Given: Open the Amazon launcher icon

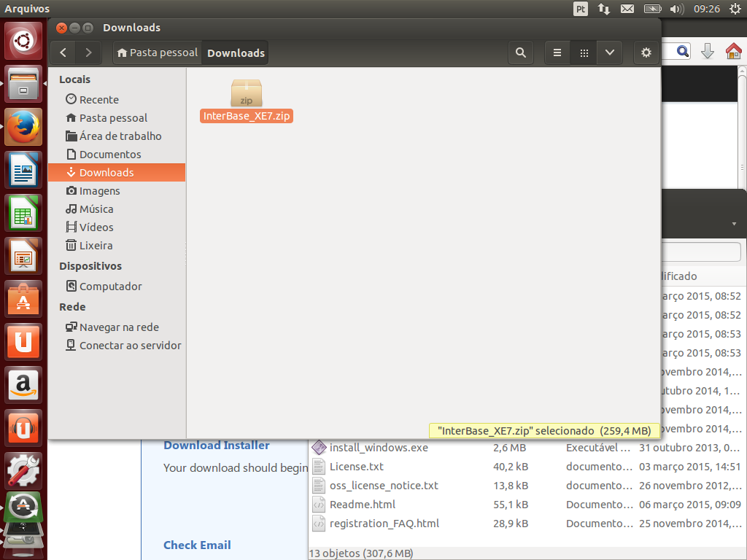Looking at the screenshot, I should pos(24,384).
